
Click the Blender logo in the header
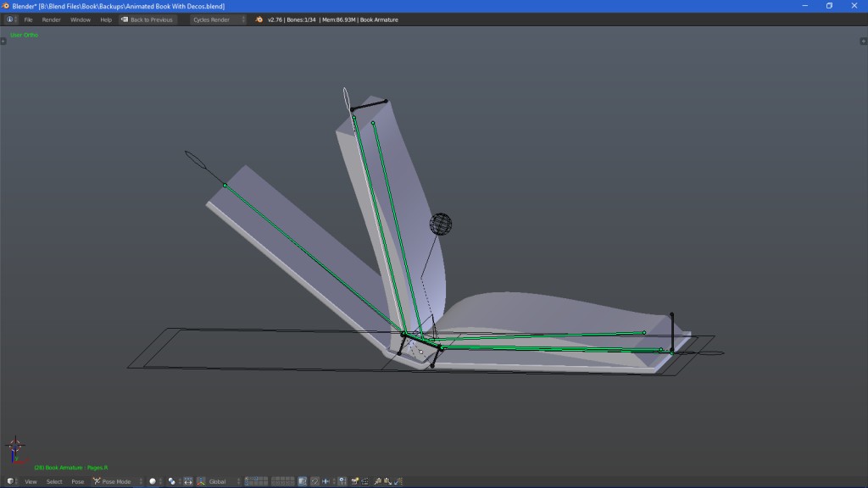pyautogui.click(x=259, y=19)
